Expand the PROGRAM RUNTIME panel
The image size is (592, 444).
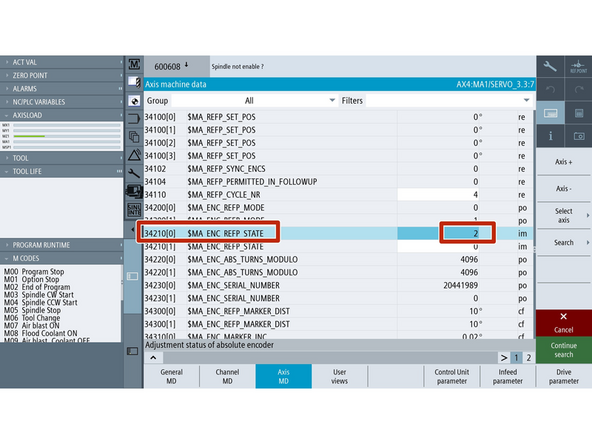pyautogui.click(x=61, y=245)
